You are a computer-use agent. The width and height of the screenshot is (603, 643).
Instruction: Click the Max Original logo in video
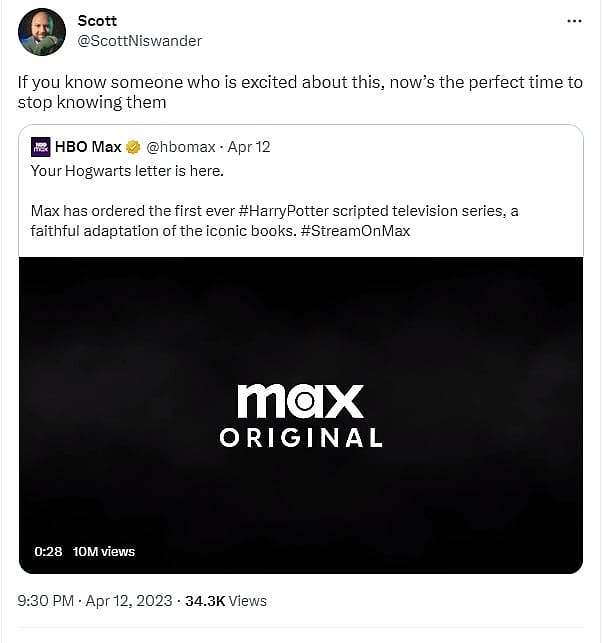301,414
